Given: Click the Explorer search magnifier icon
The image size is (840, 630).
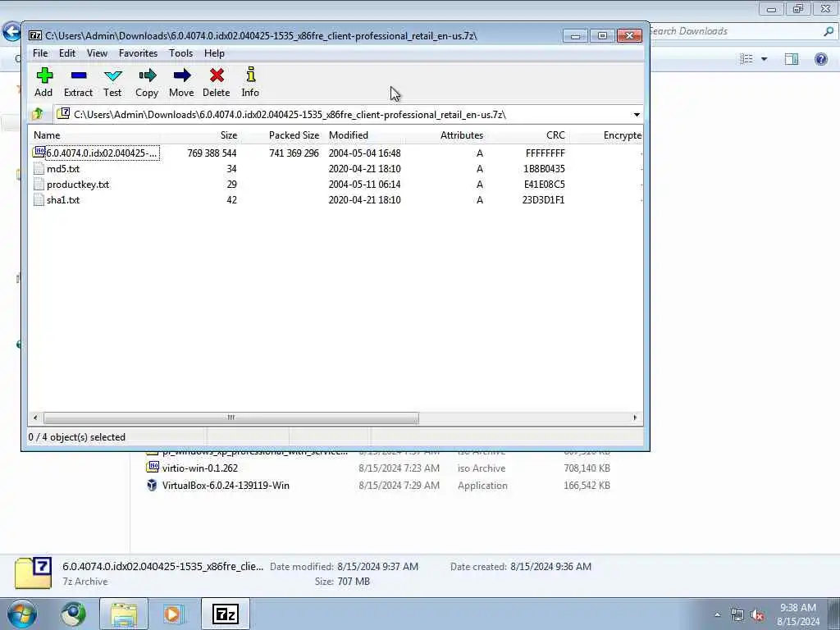Looking at the screenshot, I should (x=829, y=32).
